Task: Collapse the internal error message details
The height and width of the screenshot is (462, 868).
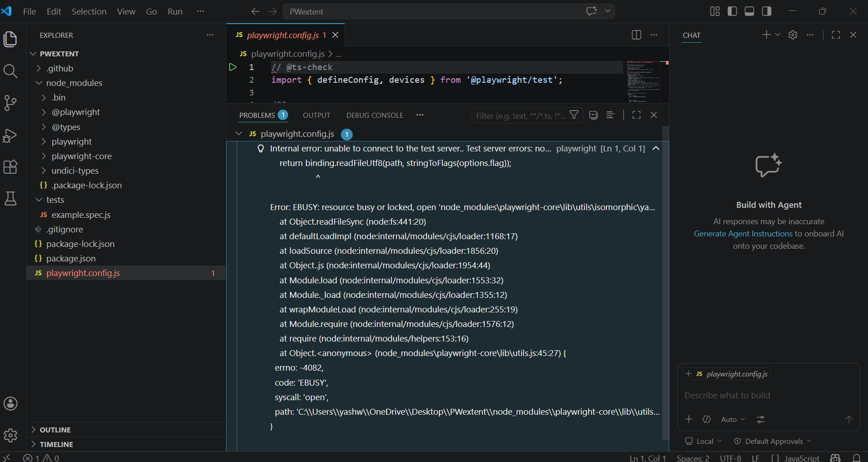Action: coord(656,149)
